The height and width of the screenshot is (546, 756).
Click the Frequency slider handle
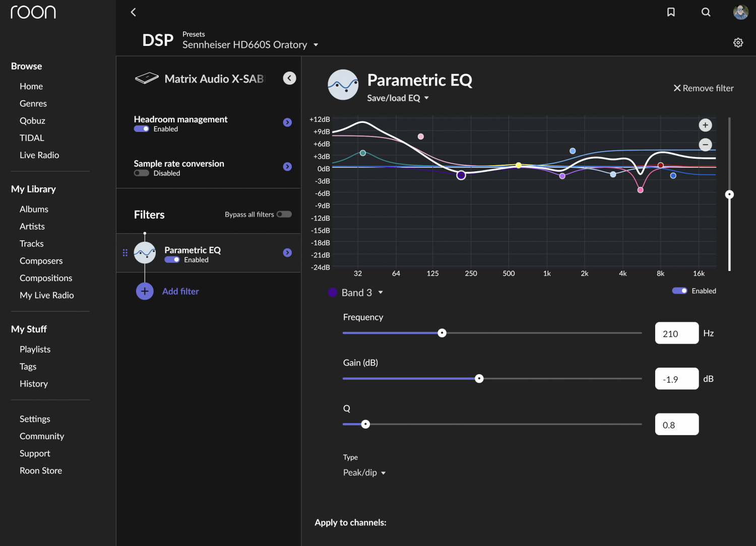coord(442,333)
